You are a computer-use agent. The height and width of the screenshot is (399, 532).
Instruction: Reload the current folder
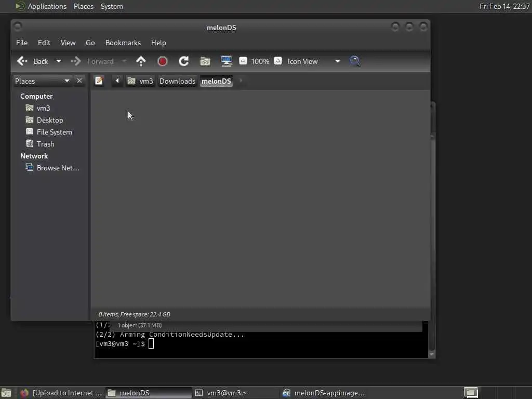click(x=183, y=61)
